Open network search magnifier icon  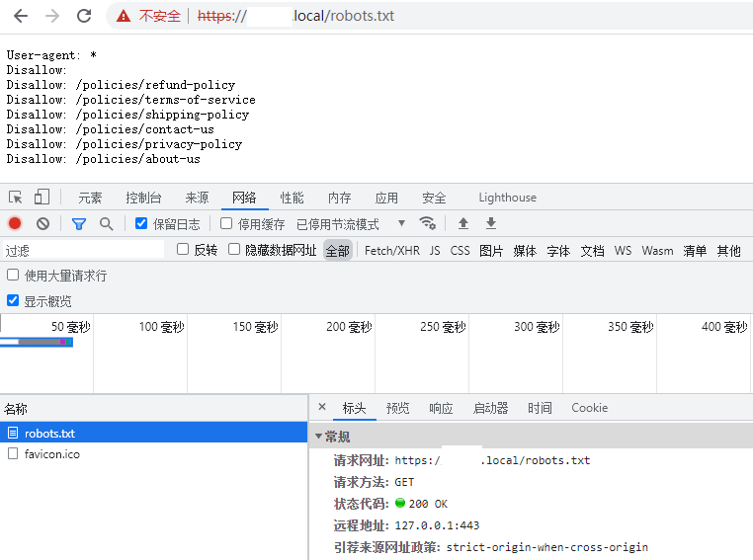click(107, 224)
